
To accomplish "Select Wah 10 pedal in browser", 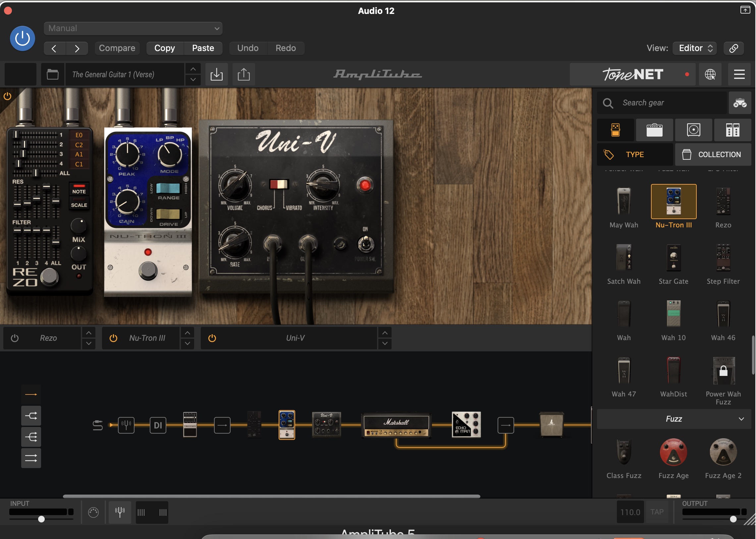I will [x=674, y=314].
